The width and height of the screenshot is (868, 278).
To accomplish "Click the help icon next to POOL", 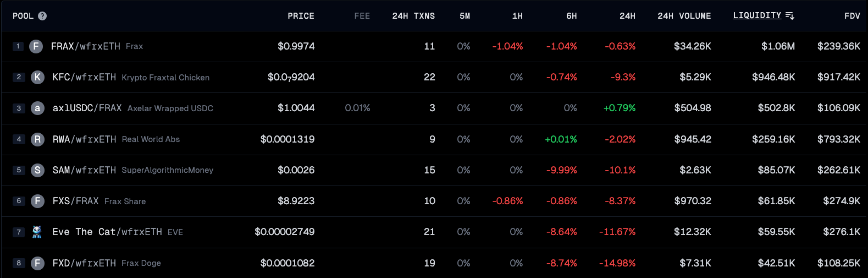I will pyautogui.click(x=42, y=16).
